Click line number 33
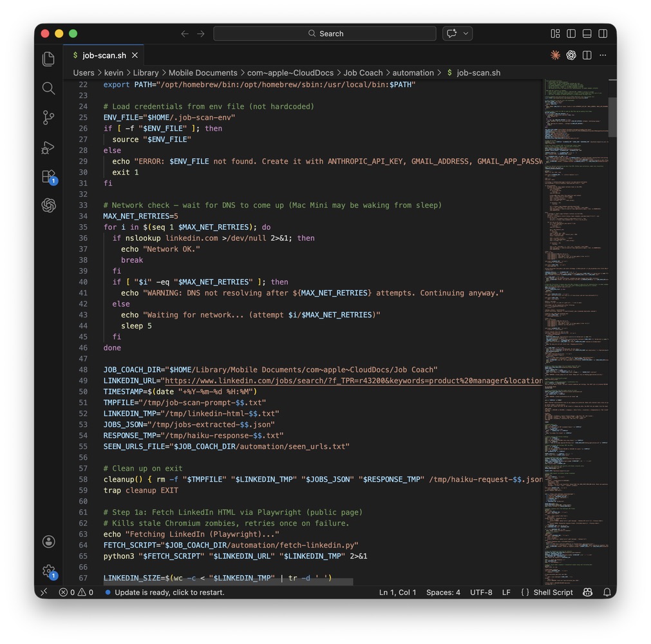 (83, 205)
